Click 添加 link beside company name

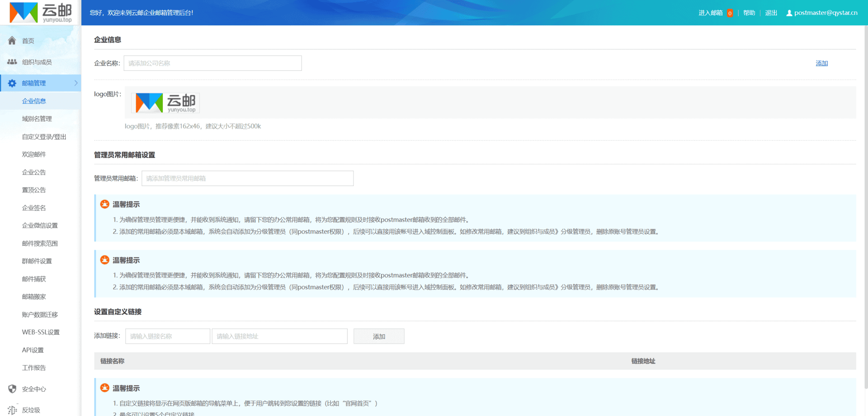pyautogui.click(x=821, y=63)
